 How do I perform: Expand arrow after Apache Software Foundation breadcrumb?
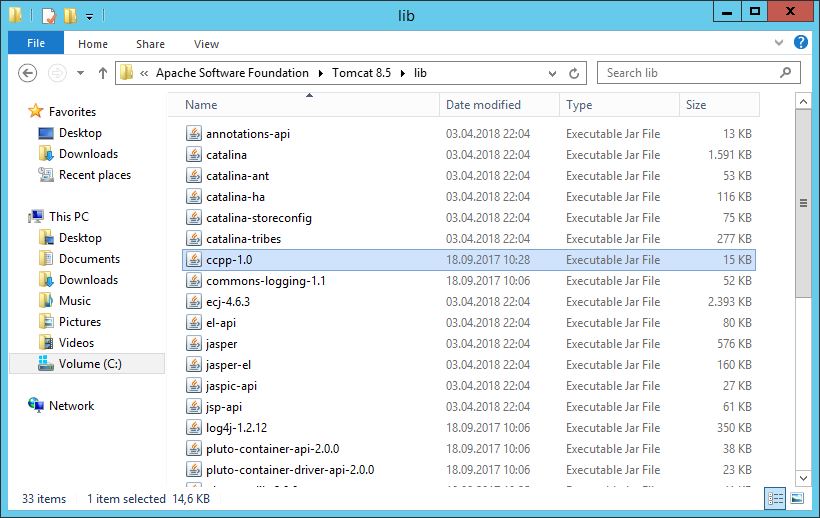[x=320, y=73]
